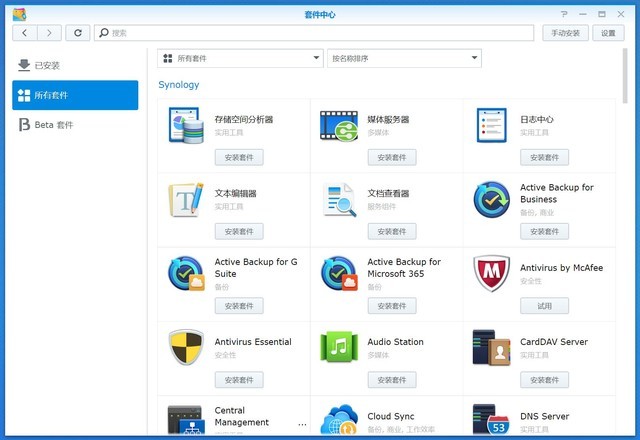This screenshot has width=640, height=440.
Task: Click the Synology section heading
Action: tap(179, 85)
